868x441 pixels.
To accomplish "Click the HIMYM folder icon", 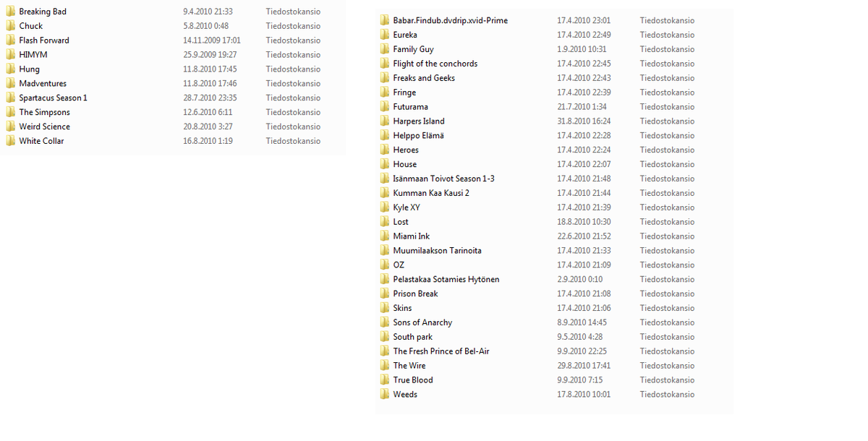I will point(11,55).
